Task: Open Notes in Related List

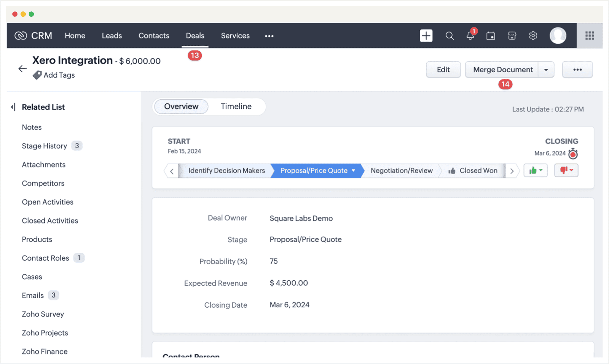Action: [x=32, y=127]
